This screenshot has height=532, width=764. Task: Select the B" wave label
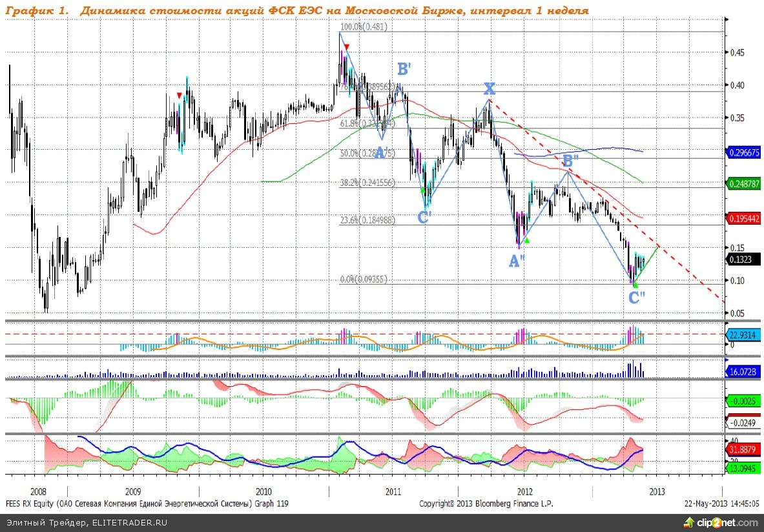(570, 159)
